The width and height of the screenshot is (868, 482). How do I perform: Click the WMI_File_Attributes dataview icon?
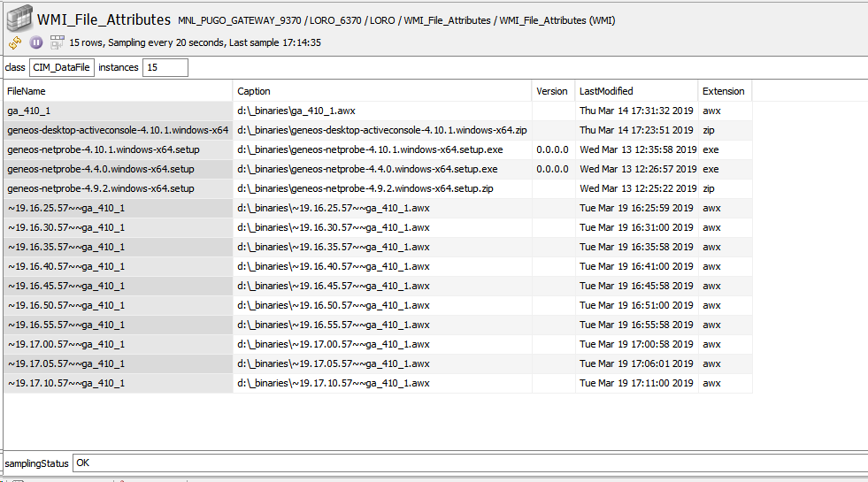coord(19,19)
